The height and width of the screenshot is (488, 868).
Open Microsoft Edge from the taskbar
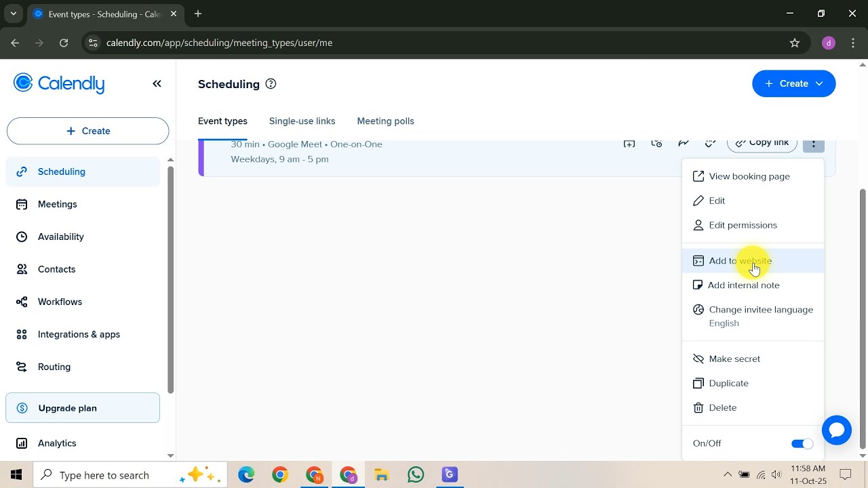tap(246, 475)
